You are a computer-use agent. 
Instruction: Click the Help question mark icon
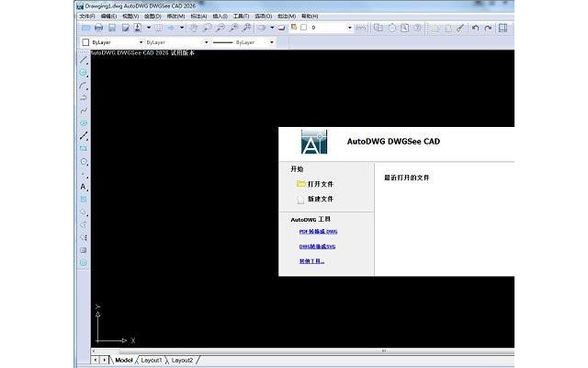[x=417, y=28]
